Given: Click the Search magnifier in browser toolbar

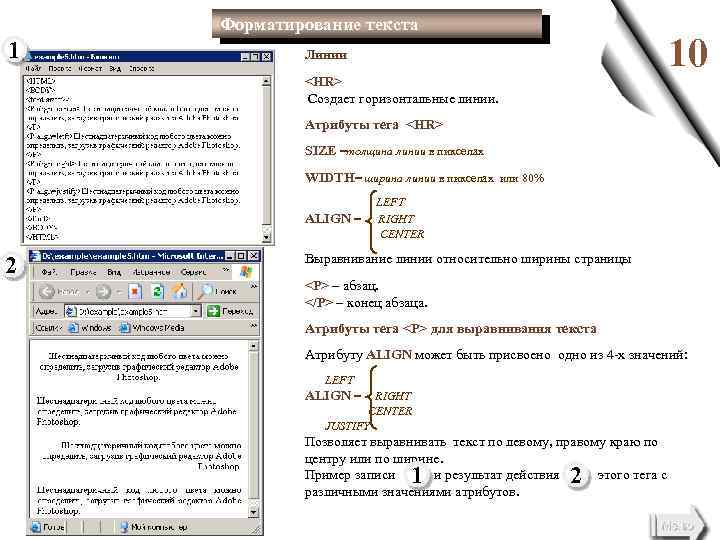Looking at the screenshot, I should (206, 291).
